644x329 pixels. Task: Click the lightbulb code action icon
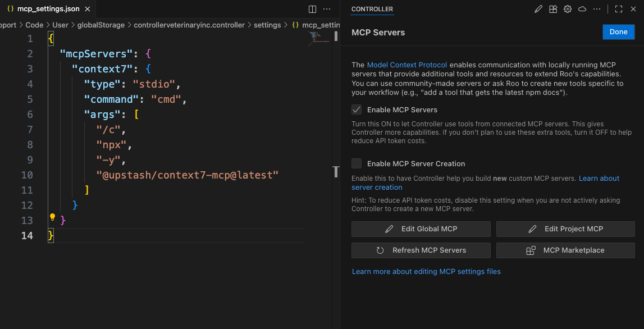52,217
